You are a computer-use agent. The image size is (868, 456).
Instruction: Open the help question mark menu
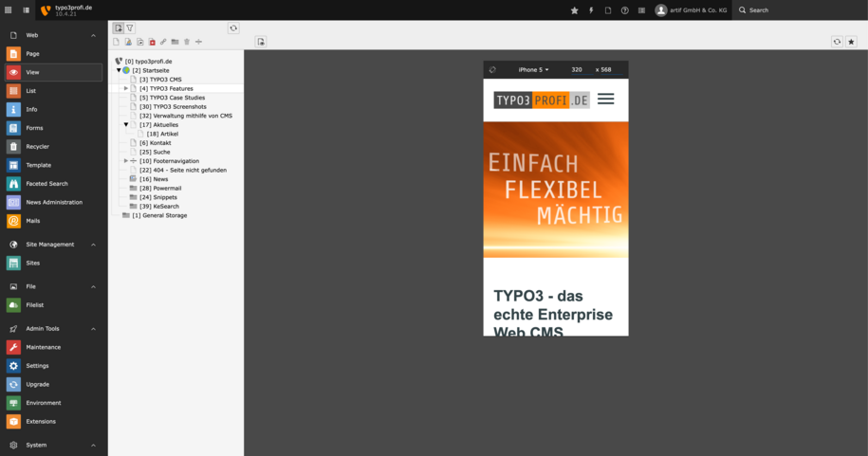(624, 10)
